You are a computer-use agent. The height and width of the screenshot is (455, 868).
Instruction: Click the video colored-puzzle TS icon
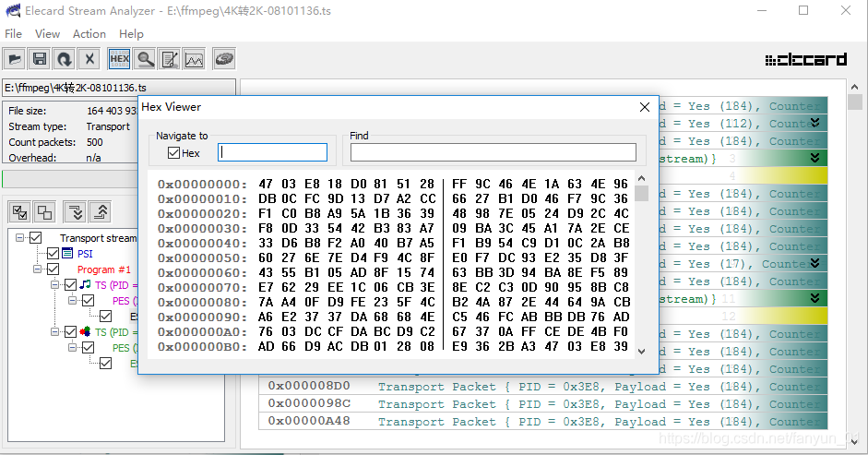85,331
